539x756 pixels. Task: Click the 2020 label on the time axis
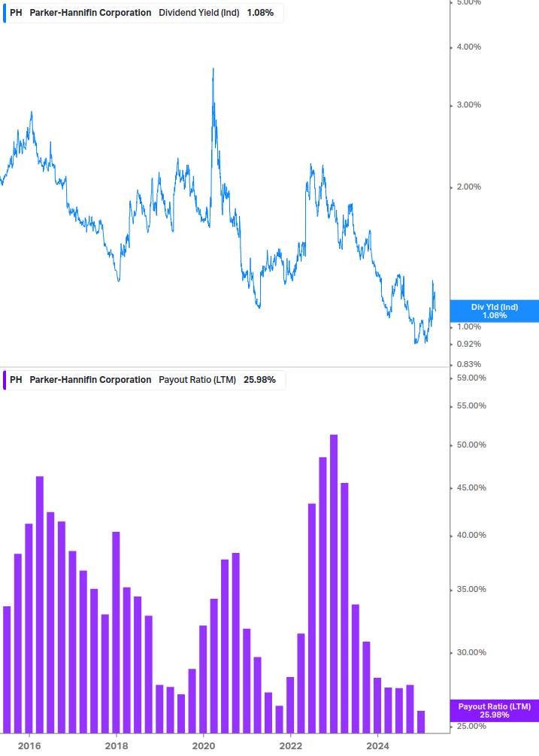(x=204, y=746)
